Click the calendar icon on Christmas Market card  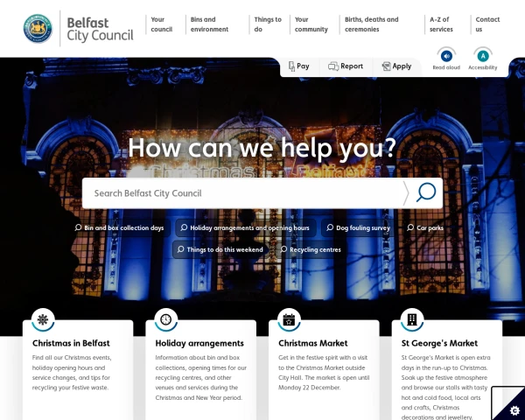(x=289, y=319)
